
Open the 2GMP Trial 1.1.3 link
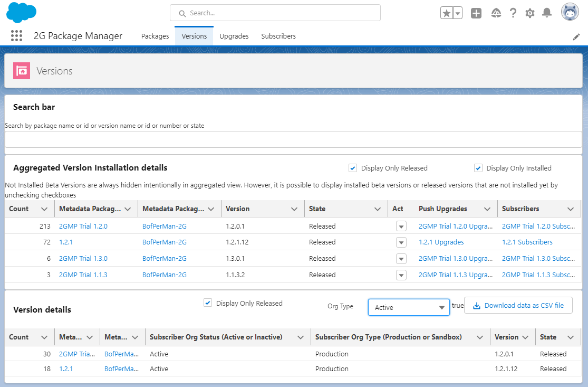(x=83, y=275)
